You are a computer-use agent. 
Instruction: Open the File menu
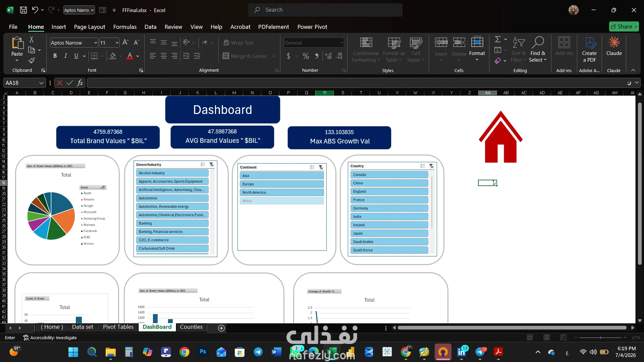pyautogui.click(x=13, y=27)
